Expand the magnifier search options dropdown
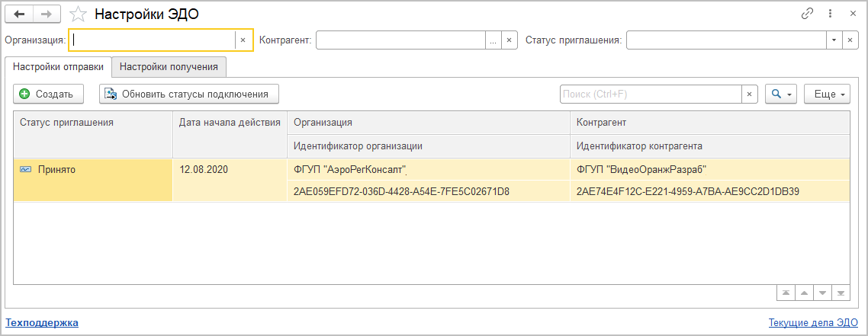The image size is (868, 336). tap(781, 94)
